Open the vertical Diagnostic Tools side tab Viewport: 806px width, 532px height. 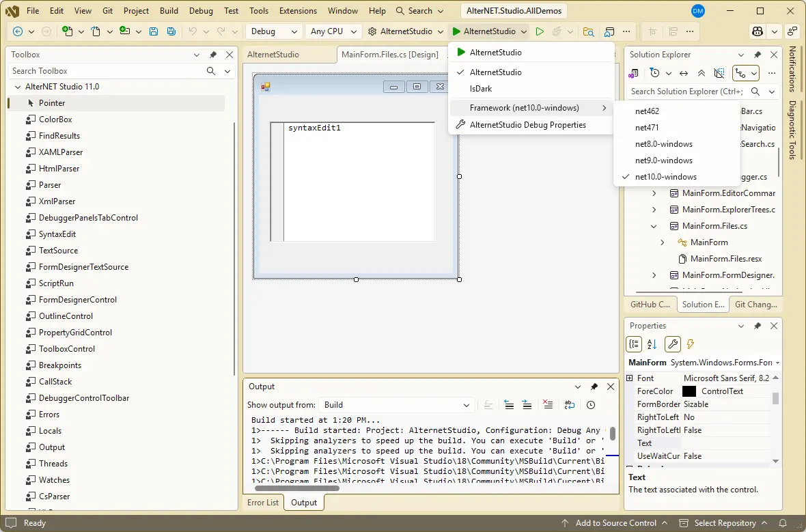pos(792,130)
